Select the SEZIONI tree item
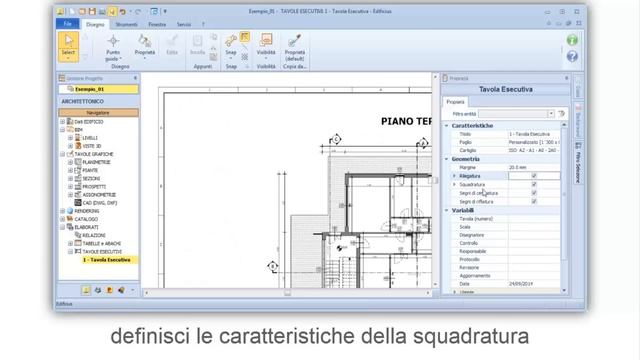This screenshot has height=360, width=640. click(x=91, y=178)
